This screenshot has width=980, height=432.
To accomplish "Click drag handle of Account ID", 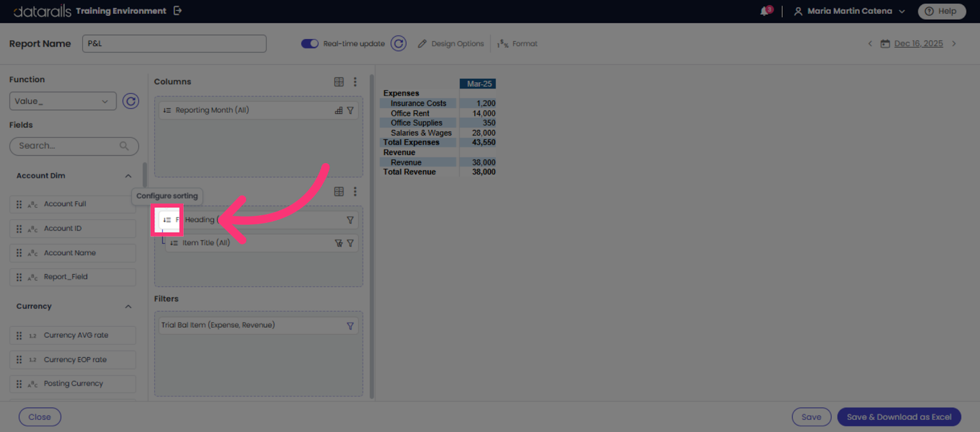I will point(19,229).
